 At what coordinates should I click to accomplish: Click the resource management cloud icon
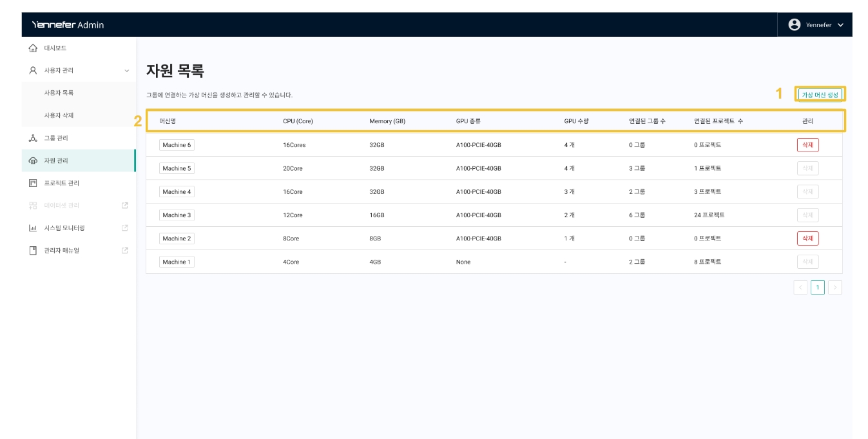[34, 161]
